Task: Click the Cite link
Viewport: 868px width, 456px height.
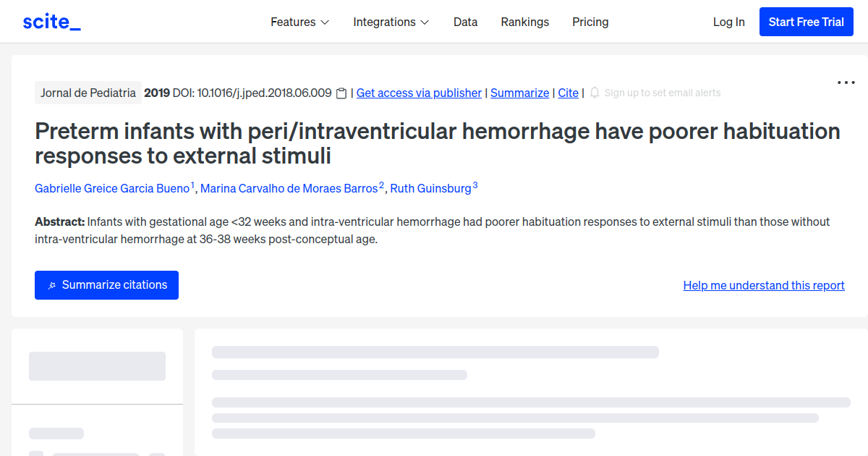Action: click(569, 93)
